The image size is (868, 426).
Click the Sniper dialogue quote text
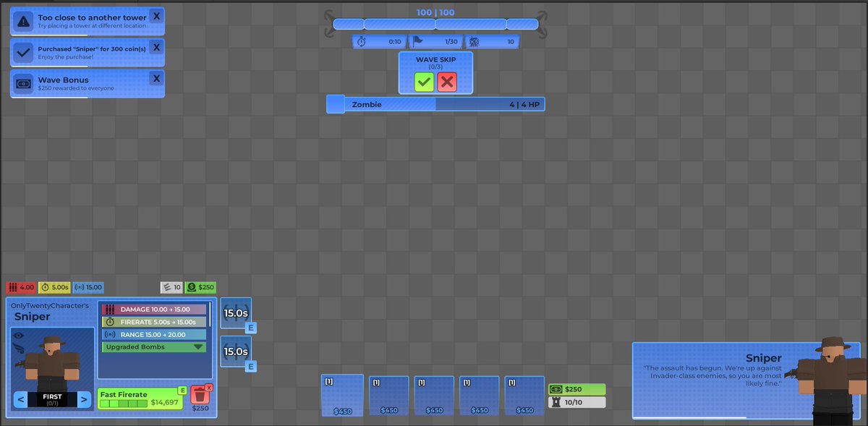712,376
